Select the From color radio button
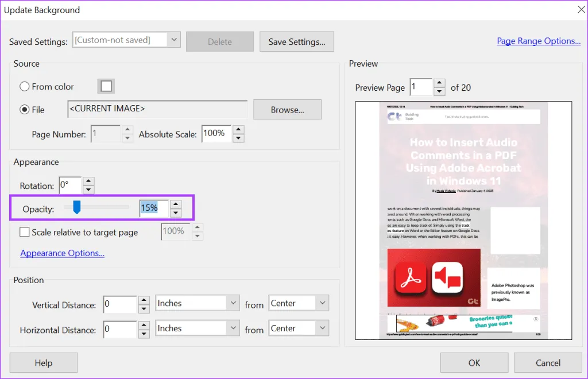Viewport: 588px width, 379px height. 25,87
